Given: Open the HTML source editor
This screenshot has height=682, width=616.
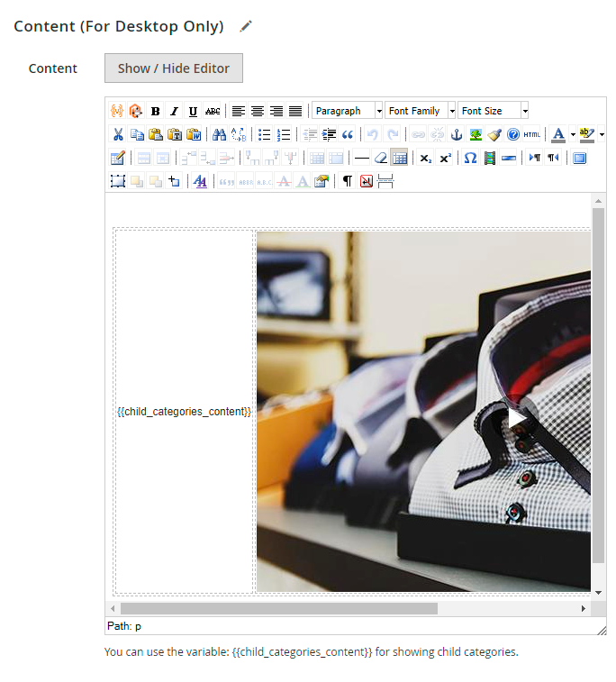Looking at the screenshot, I should click(x=532, y=135).
